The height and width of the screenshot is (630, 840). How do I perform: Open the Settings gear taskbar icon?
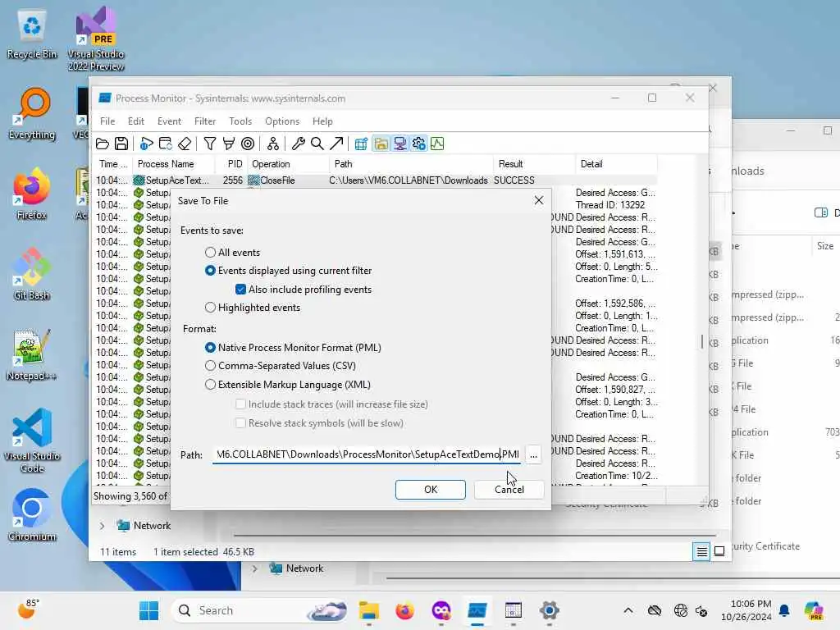click(x=549, y=610)
